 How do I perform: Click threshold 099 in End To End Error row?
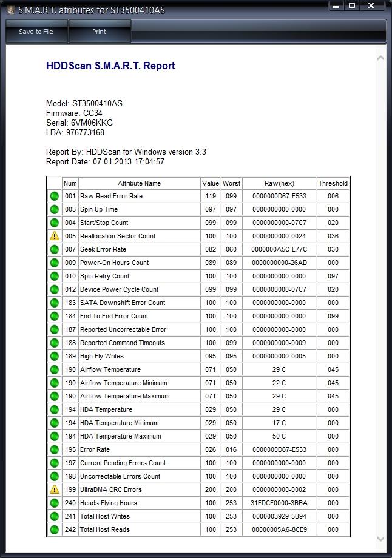[x=333, y=316]
